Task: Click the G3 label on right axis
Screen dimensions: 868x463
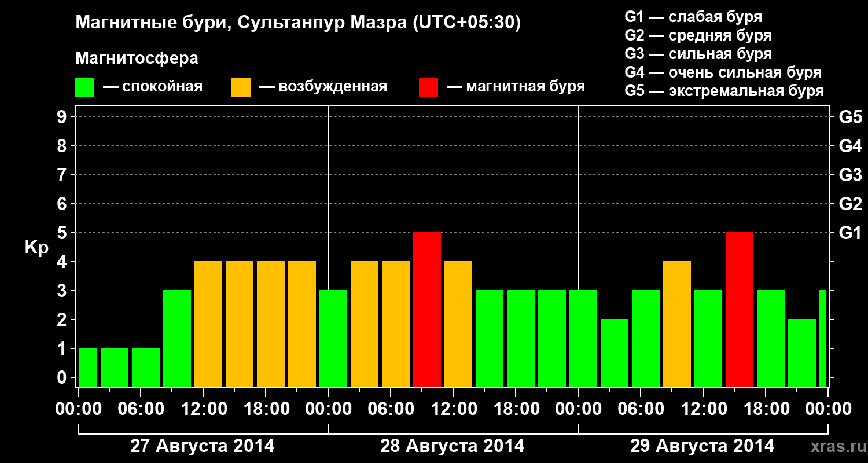Action: [850, 175]
